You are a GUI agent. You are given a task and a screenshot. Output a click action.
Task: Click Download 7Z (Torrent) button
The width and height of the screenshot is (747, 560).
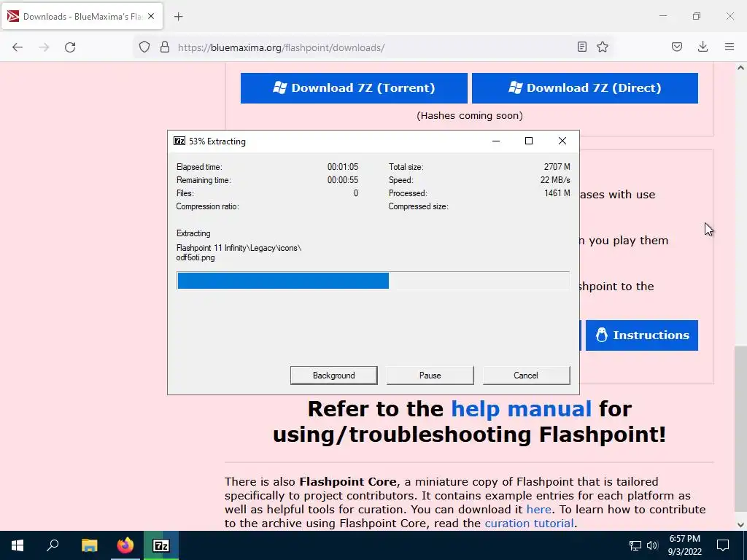pos(354,88)
